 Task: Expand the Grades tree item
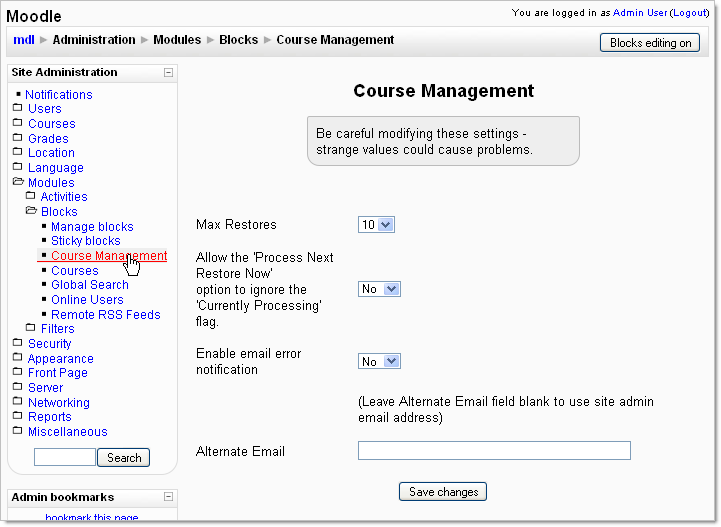point(48,138)
